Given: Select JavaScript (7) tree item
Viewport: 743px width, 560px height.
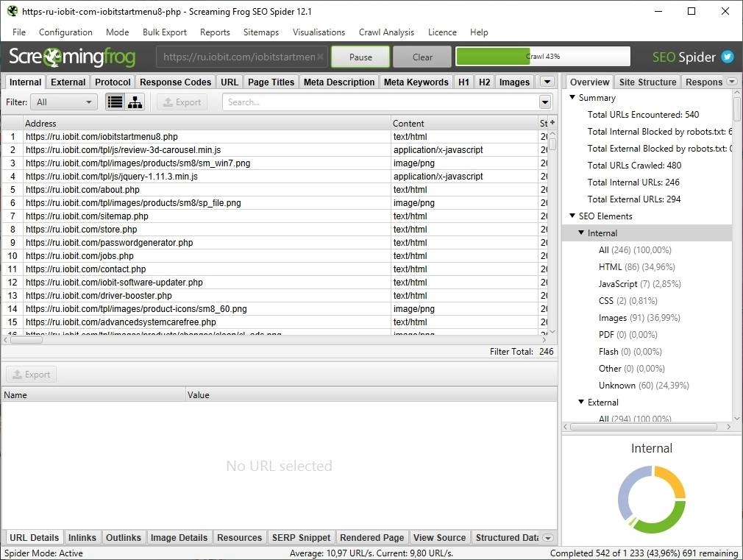Looking at the screenshot, I should pos(640,284).
